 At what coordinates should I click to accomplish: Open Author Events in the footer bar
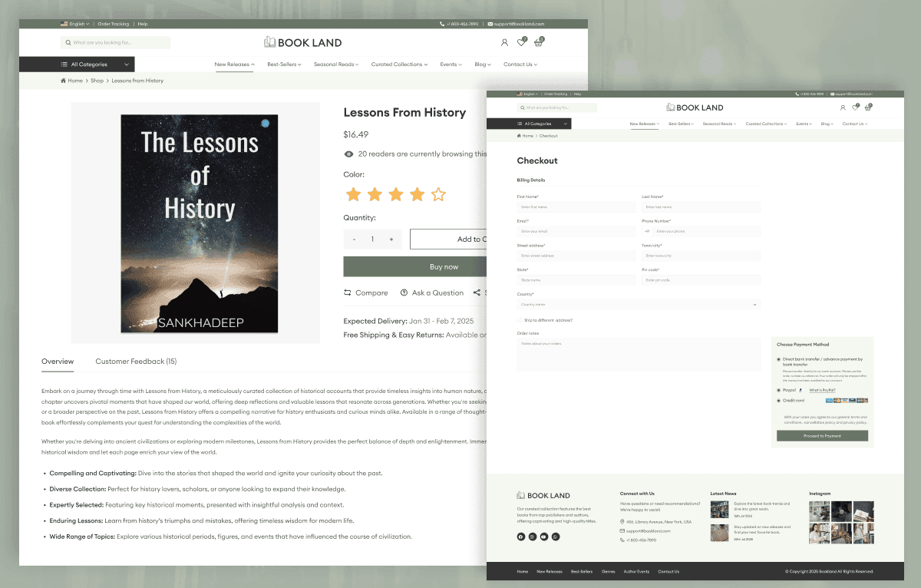tap(636, 571)
